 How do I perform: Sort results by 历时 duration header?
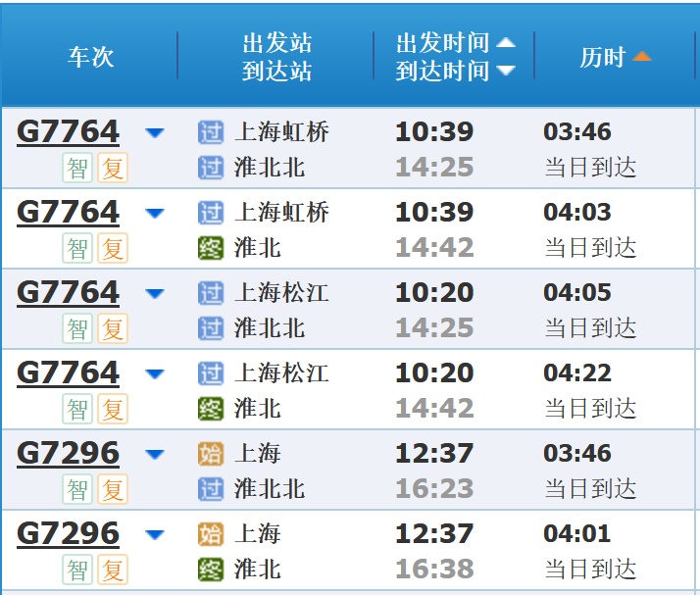(615, 57)
